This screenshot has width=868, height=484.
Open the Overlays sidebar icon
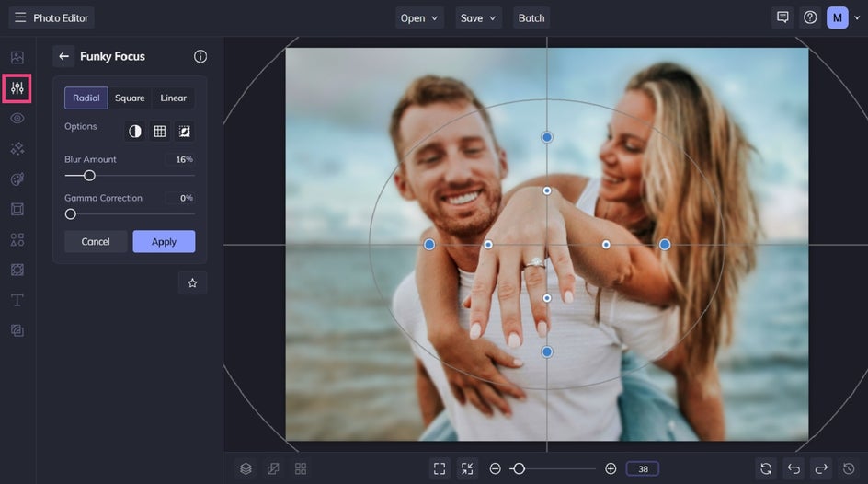click(17, 270)
